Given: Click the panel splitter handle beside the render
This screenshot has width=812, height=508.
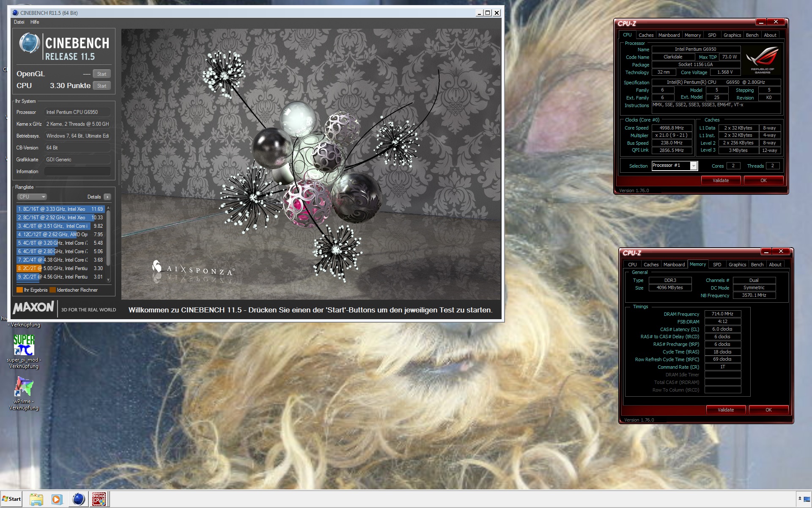Looking at the screenshot, I should (119, 173).
